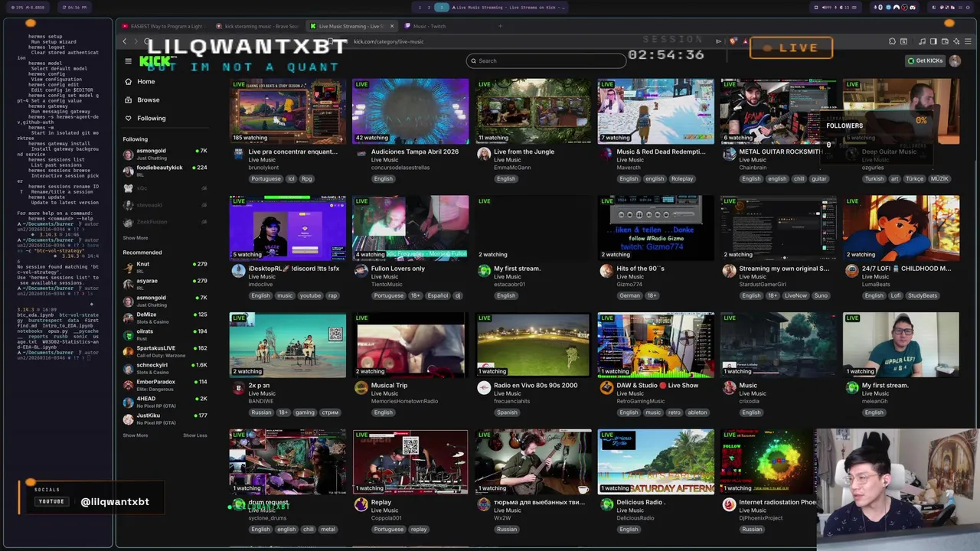Click MemoriesHometownRadio channel avatar

tap(361, 387)
